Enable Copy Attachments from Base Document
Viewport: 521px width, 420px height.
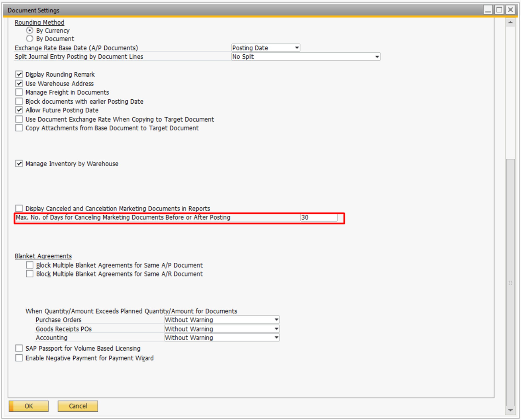tap(19, 128)
